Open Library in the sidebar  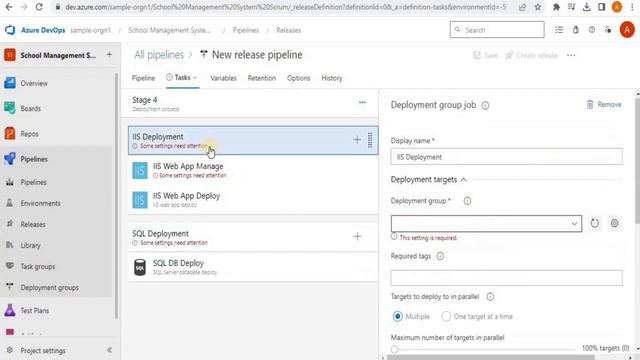(30, 245)
